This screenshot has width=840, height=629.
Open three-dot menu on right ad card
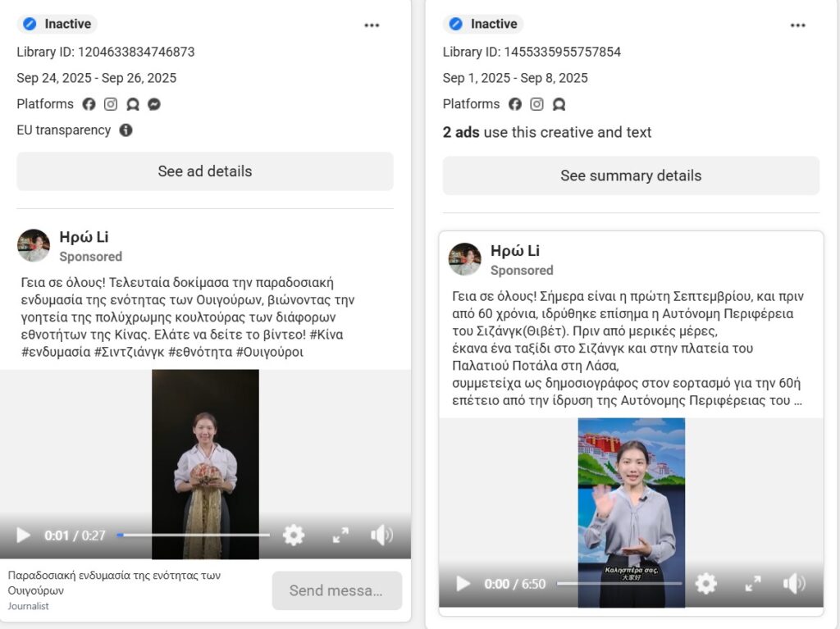pyautogui.click(x=797, y=25)
